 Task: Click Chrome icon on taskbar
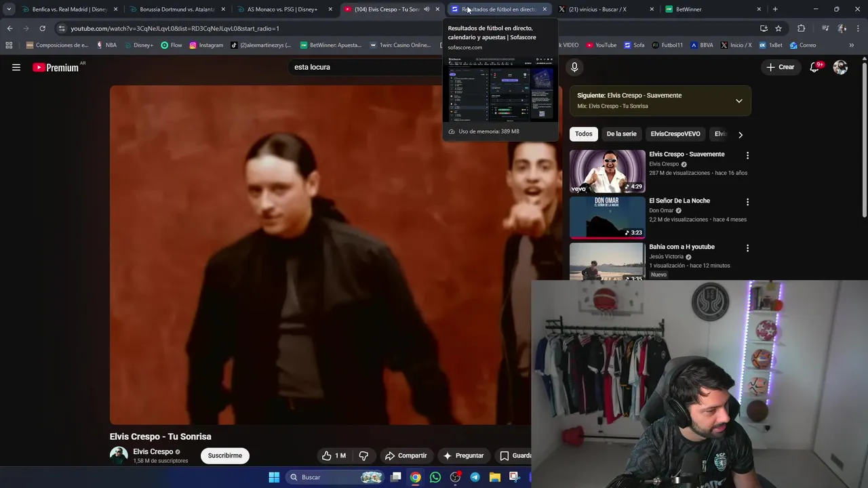(415, 477)
